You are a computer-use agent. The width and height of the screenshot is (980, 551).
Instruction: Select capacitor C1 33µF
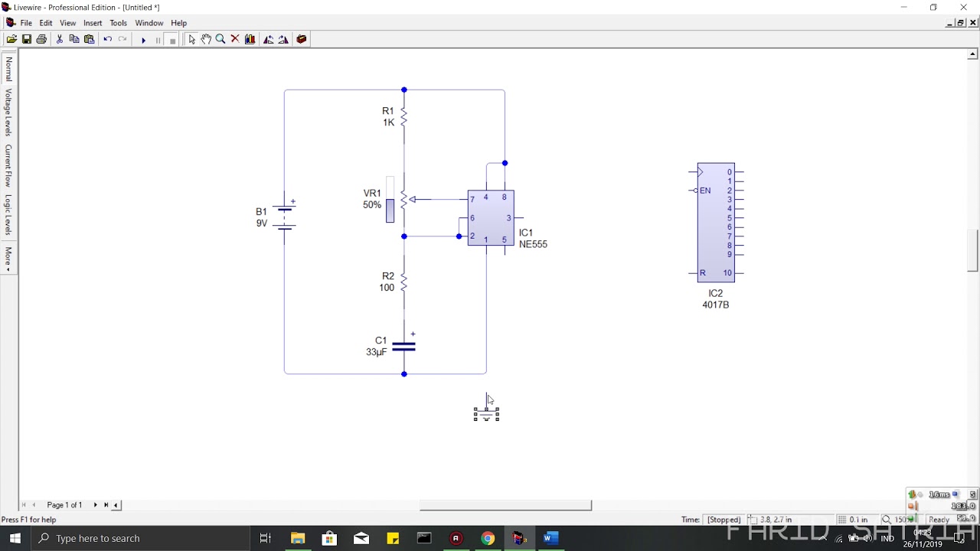coord(403,346)
